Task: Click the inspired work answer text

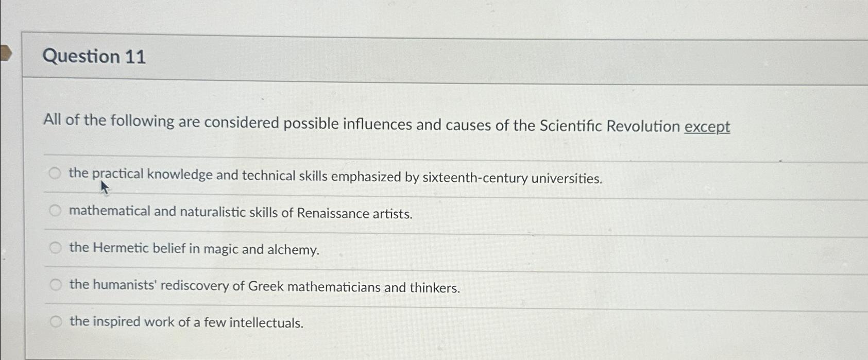Action: pos(186,322)
